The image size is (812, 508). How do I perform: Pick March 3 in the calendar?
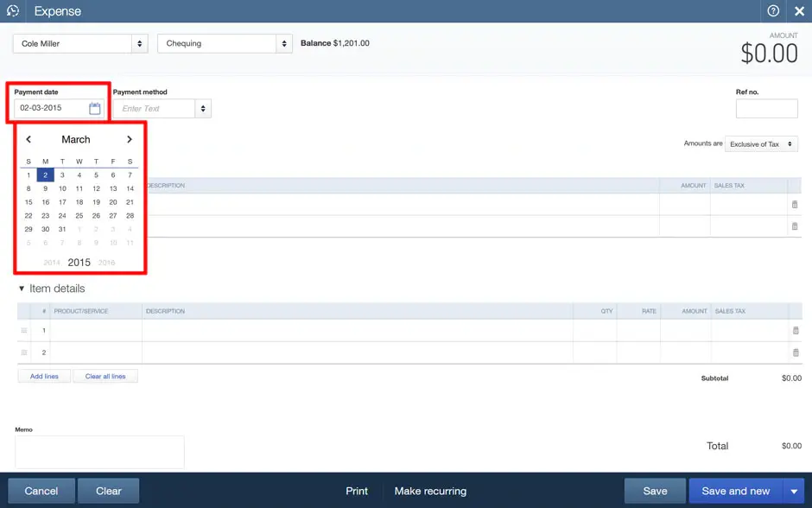(x=62, y=175)
